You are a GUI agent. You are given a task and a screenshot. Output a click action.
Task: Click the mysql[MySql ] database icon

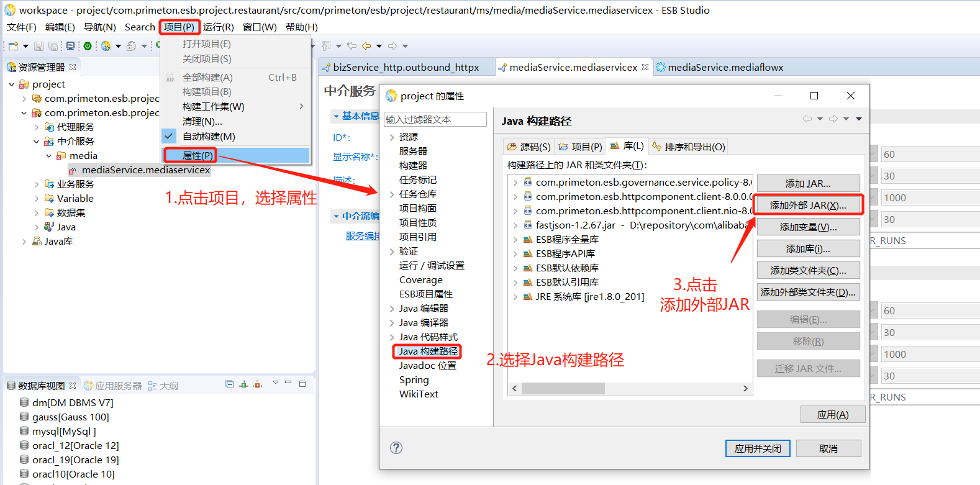24,431
